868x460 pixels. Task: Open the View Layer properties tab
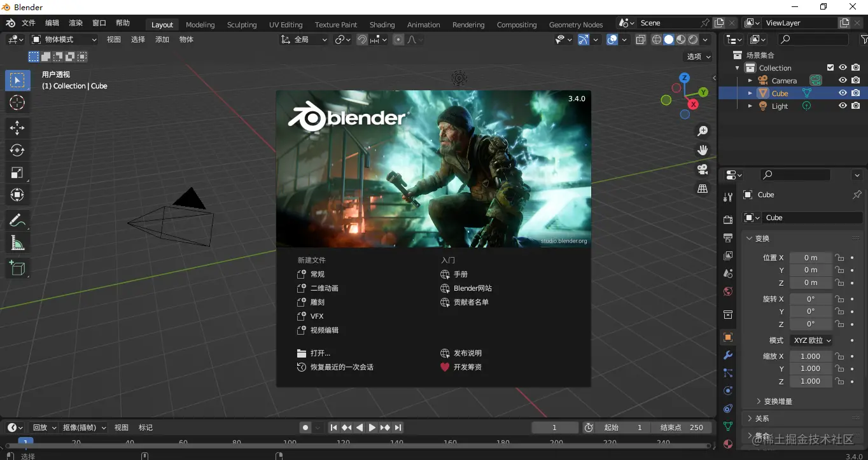tap(728, 255)
